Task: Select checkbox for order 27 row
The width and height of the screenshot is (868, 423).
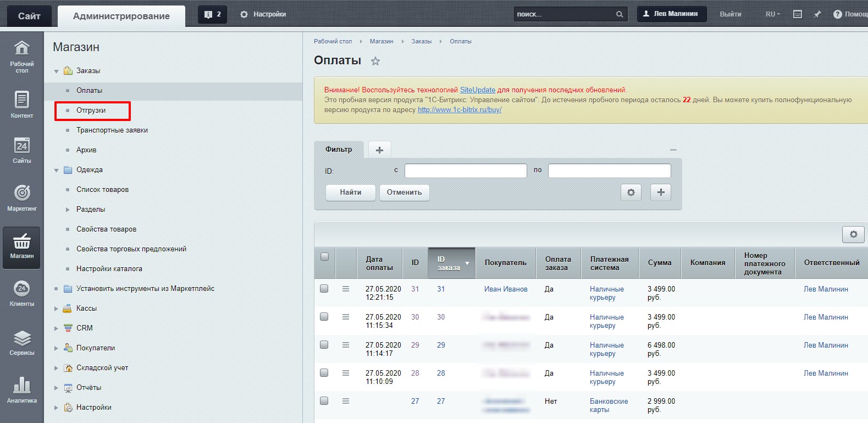Action: (324, 401)
